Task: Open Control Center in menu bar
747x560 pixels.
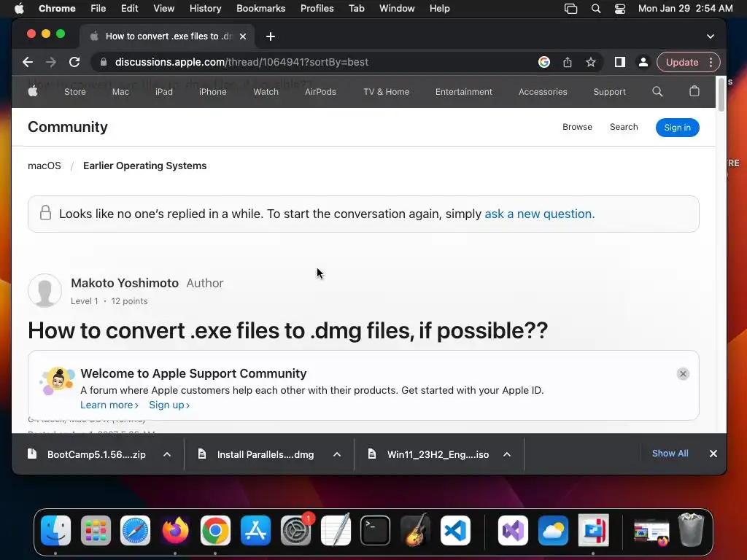Action: [x=620, y=9]
